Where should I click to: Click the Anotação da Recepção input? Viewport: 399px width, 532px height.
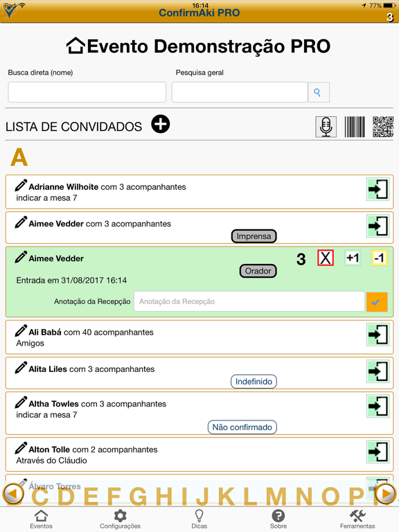click(x=249, y=301)
